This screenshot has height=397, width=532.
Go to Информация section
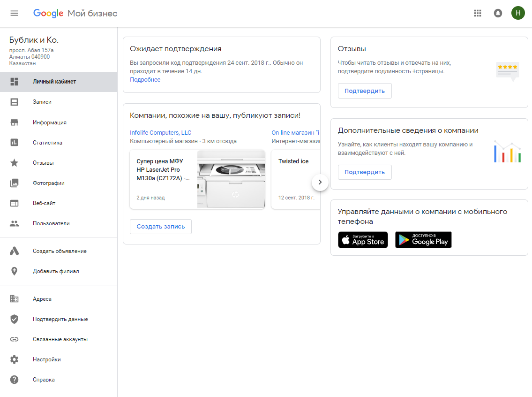pos(49,122)
